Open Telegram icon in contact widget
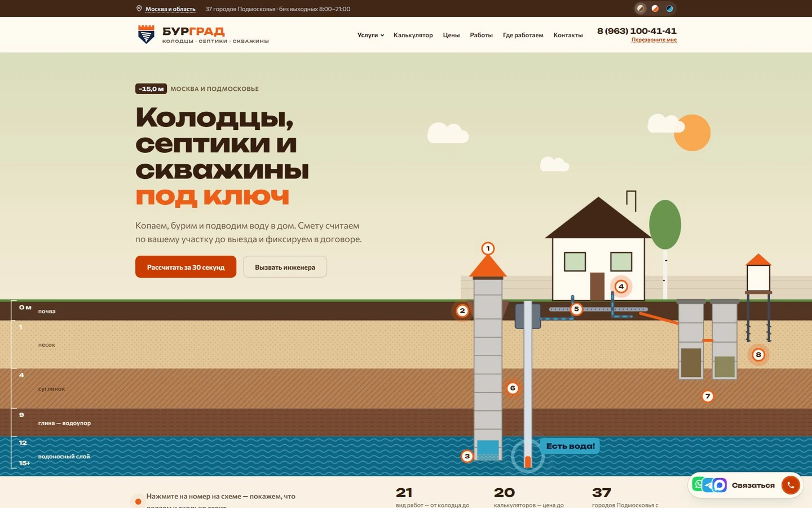812x508 pixels. tap(708, 485)
